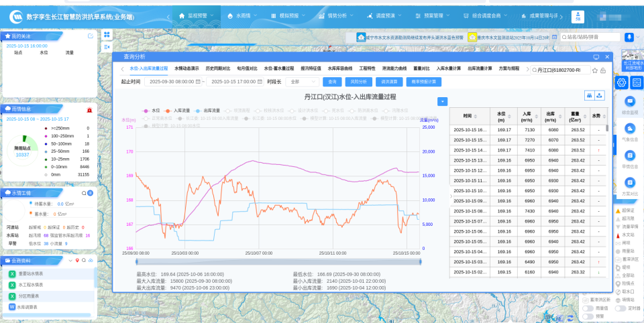Open the 时段长 dropdown showing 全部
Screen dimensions: 644x323
301,82
